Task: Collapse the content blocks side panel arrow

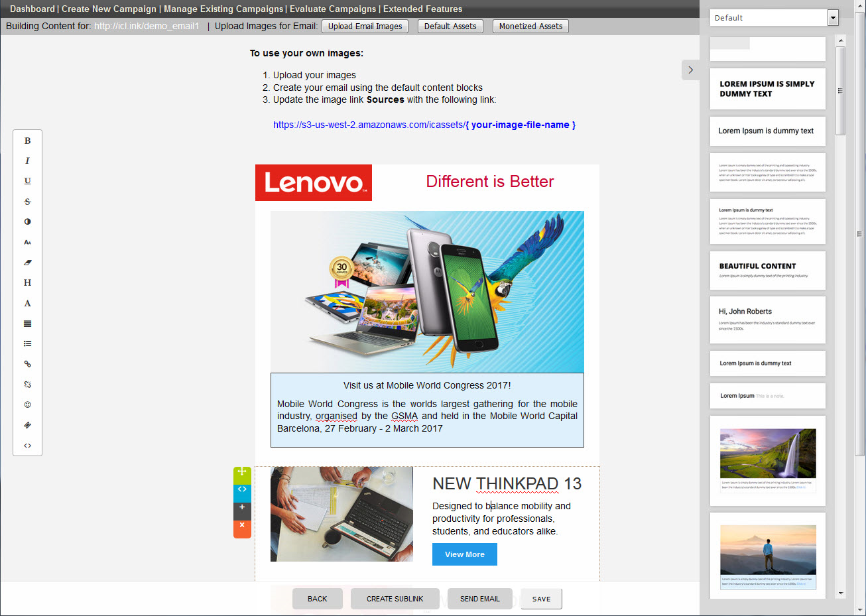Action: [690, 70]
